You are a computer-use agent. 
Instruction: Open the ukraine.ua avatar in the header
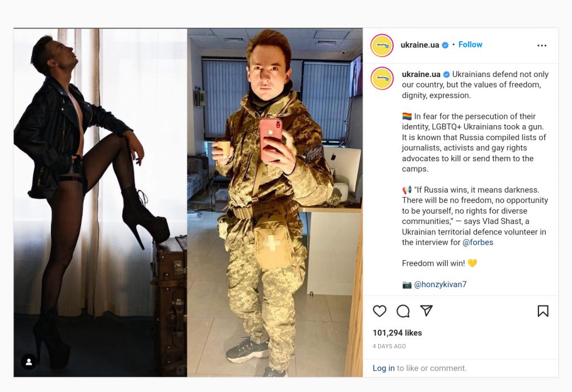pos(382,46)
